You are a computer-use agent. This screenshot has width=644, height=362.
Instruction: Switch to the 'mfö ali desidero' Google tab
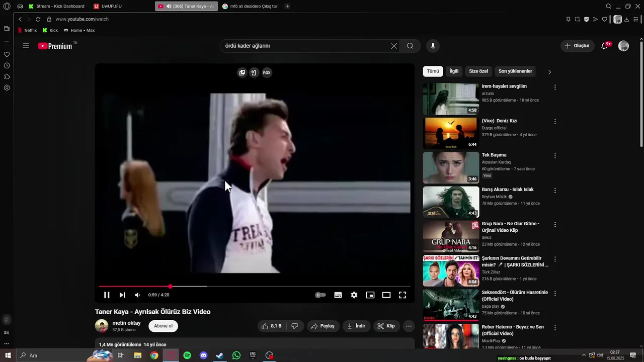pos(250,6)
